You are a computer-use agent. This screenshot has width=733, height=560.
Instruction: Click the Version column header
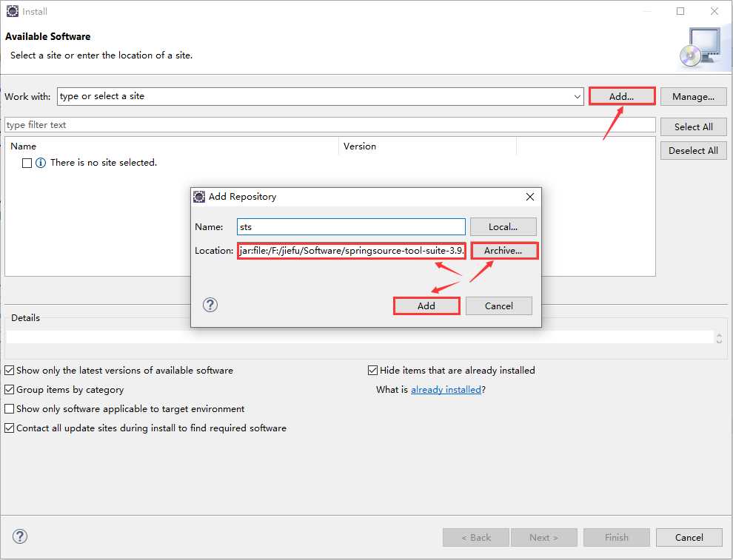pos(428,146)
